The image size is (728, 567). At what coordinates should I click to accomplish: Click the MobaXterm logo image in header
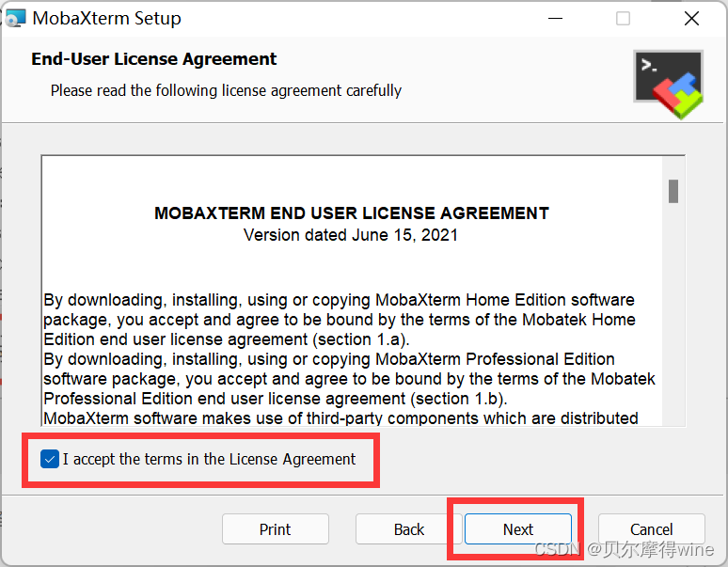(x=669, y=84)
